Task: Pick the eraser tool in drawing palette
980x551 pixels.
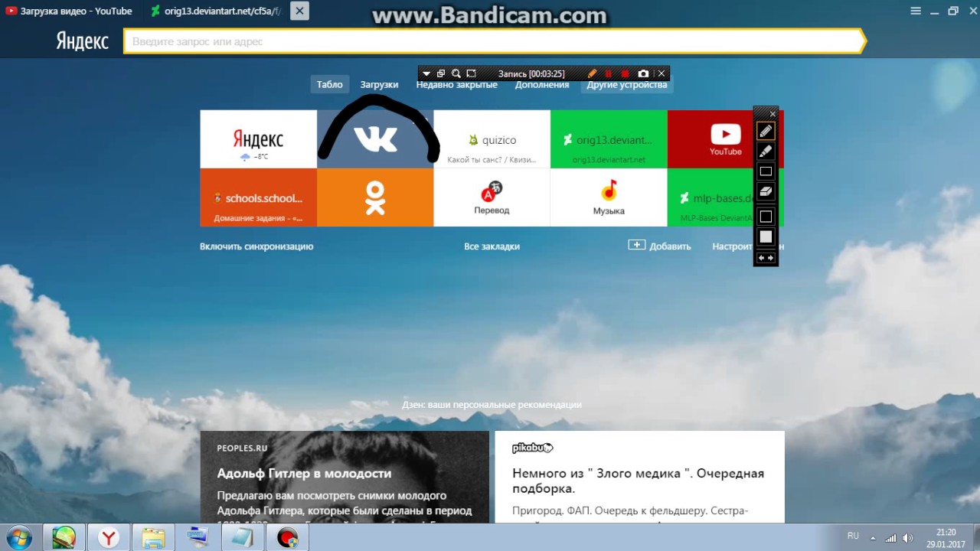Action: coord(766,191)
